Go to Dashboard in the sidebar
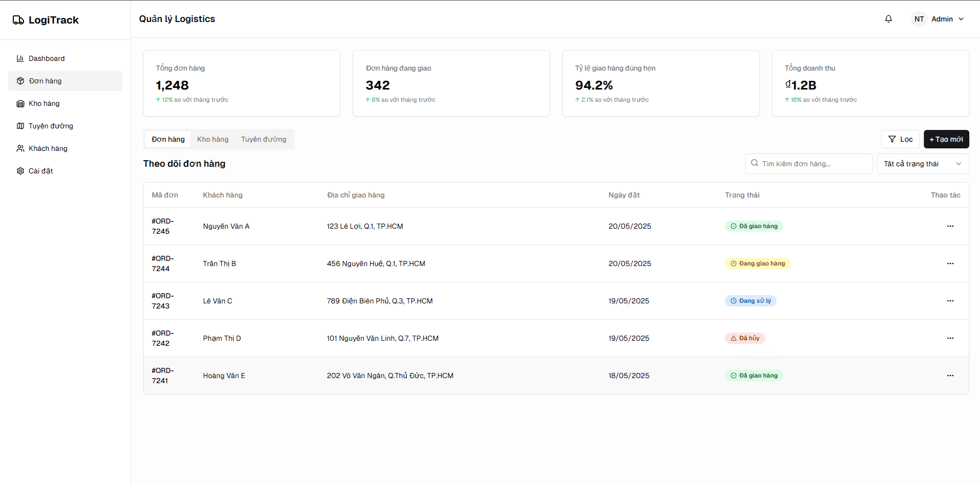 pos(65,58)
